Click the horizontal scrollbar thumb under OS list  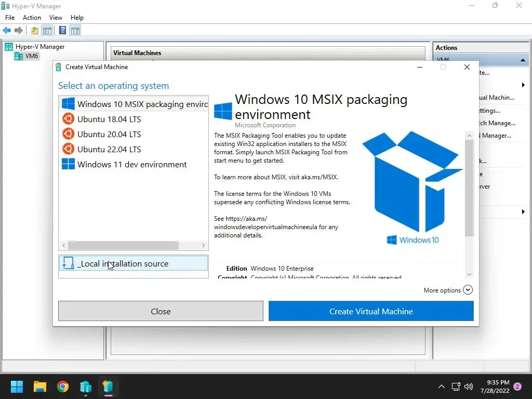click(123, 245)
